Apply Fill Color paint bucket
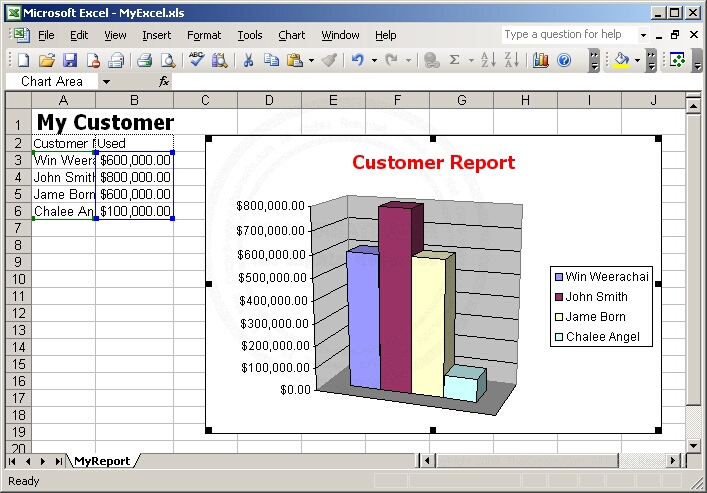The width and height of the screenshot is (707, 493). click(622, 60)
